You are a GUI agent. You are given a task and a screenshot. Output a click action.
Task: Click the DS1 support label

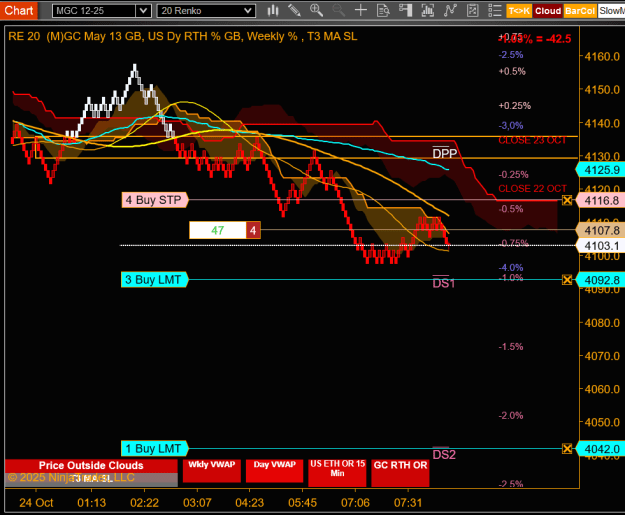tap(444, 283)
